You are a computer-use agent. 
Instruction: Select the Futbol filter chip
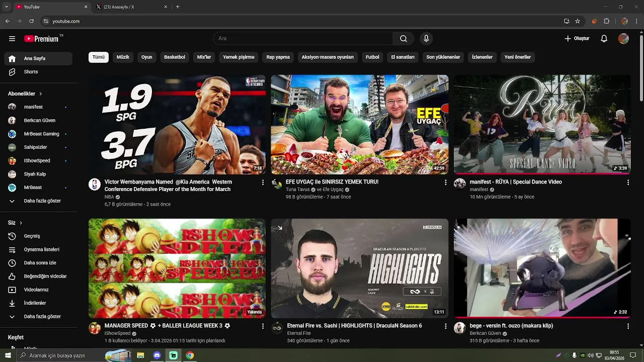tap(372, 57)
